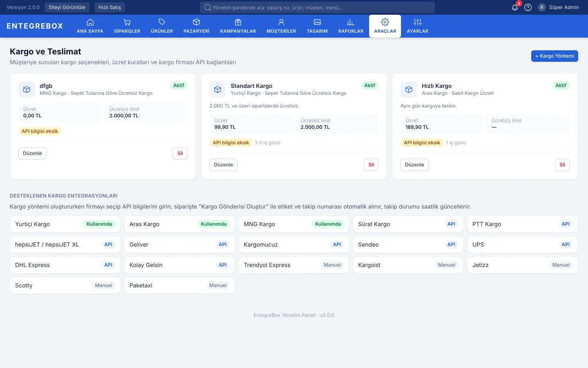The width and height of the screenshot is (588, 368).
Task: Open Ürünler tag icon
Action: 162,22
